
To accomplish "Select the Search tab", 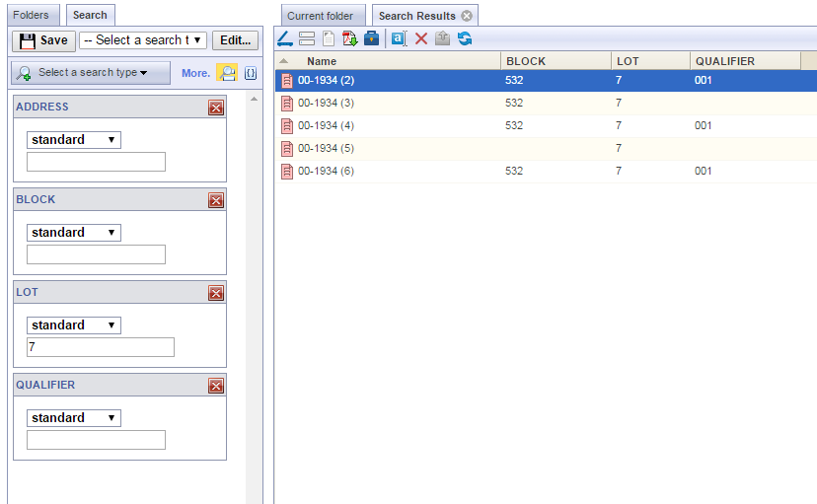I will pos(90,15).
